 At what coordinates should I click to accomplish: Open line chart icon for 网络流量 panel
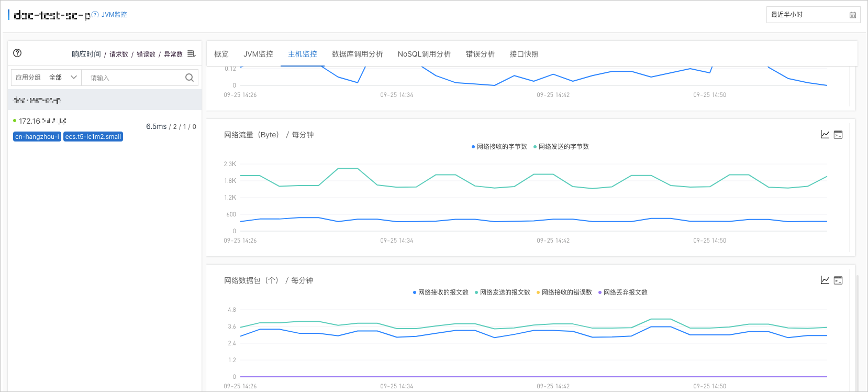[825, 135]
